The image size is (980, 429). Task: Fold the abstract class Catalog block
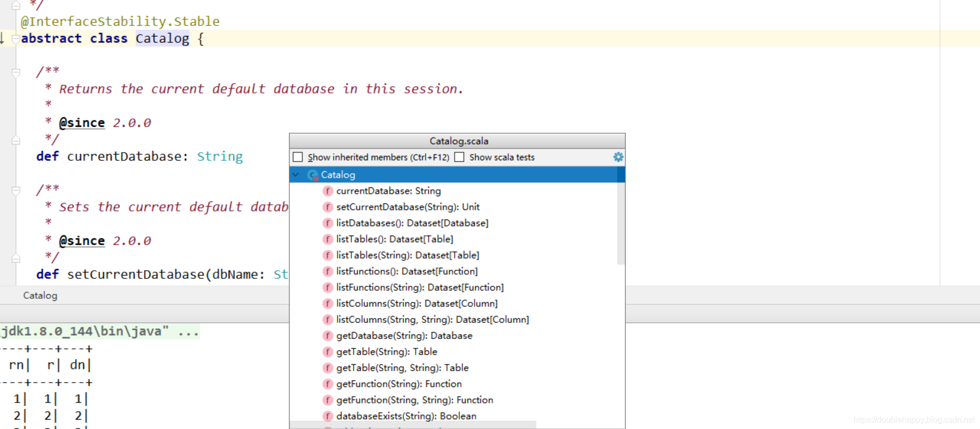(16, 39)
